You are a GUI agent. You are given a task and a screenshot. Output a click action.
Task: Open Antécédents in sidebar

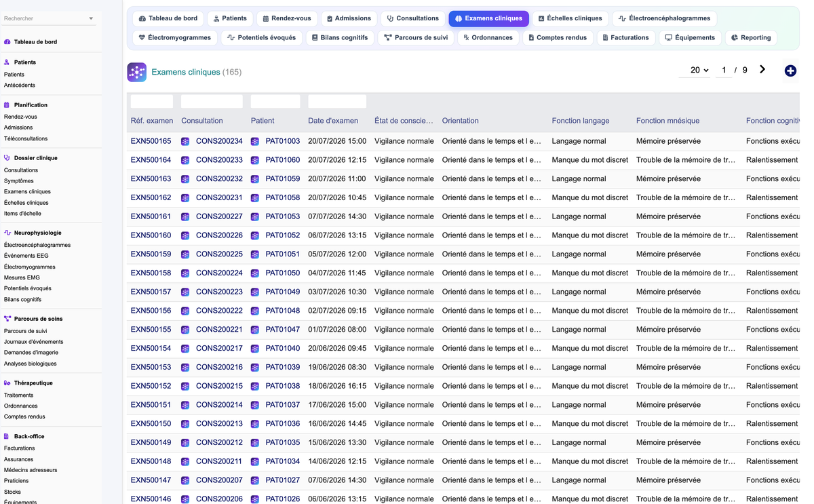tap(20, 85)
